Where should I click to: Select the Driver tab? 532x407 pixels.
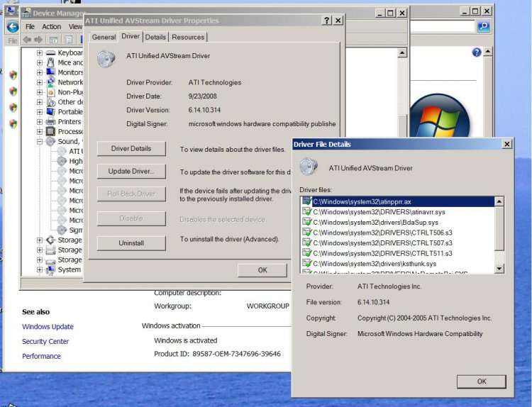click(x=131, y=36)
